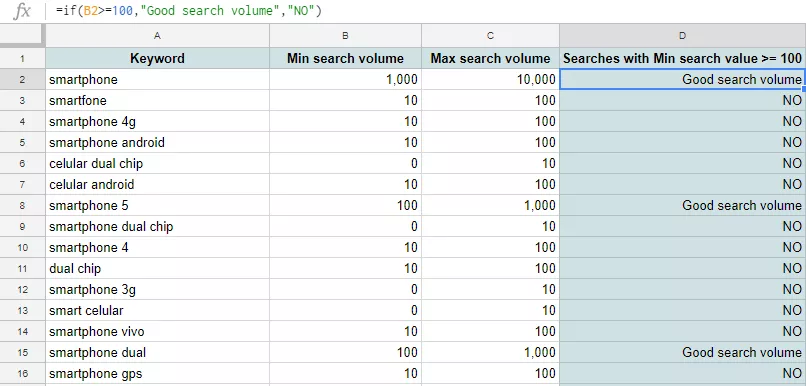
Task: Click min volume 0 for smartphone 3g
Action: (345, 289)
